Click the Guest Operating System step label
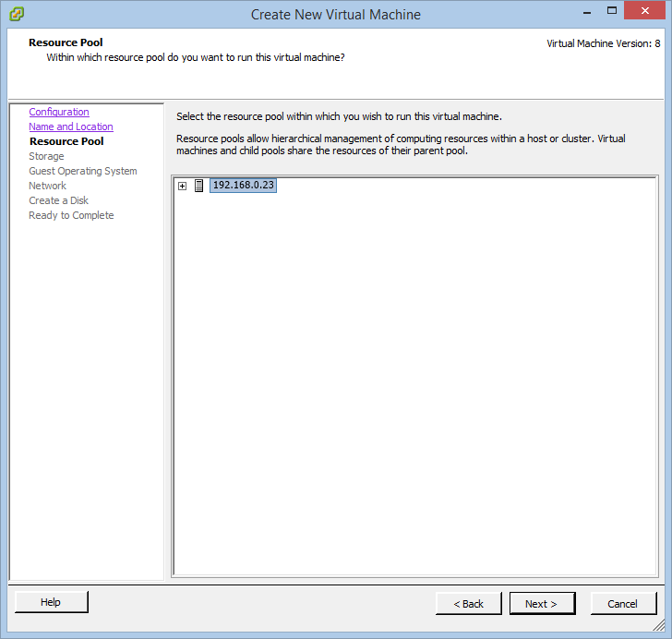Image resolution: width=672 pixels, height=639 pixels. tap(83, 171)
